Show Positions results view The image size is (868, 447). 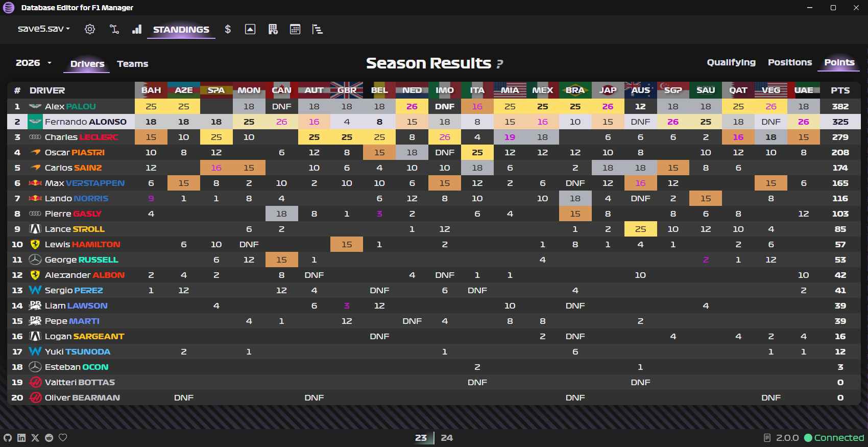tap(790, 62)
